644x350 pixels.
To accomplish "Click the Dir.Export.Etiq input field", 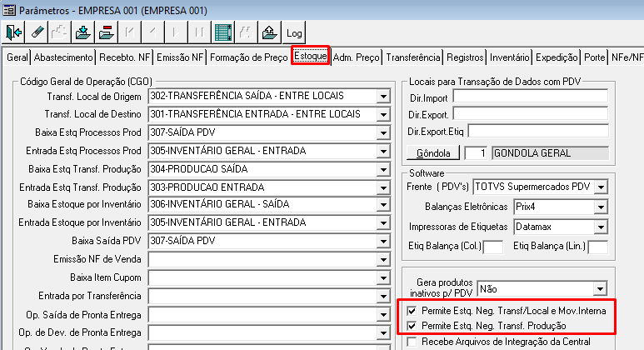I will click(x=538, y=131).
